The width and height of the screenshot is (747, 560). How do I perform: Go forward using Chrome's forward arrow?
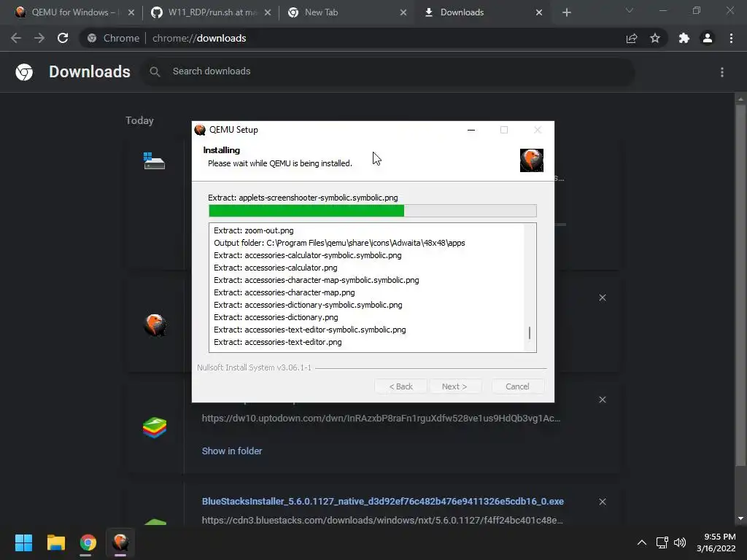[39, 38]
